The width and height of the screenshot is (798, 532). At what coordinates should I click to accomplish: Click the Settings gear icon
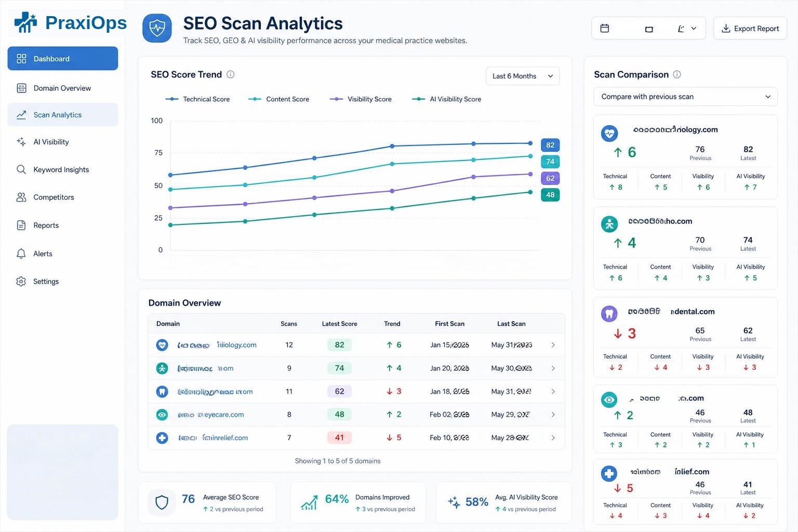(x=21, y=281)
